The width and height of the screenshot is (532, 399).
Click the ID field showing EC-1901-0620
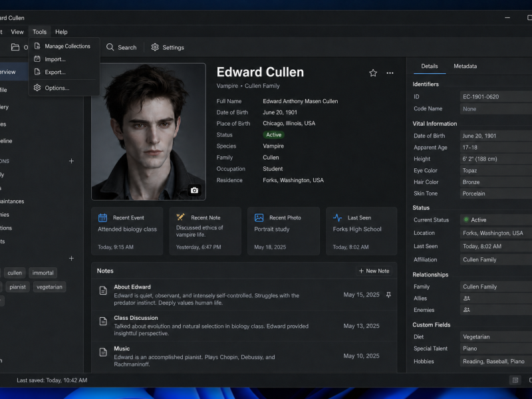point(495,96)
